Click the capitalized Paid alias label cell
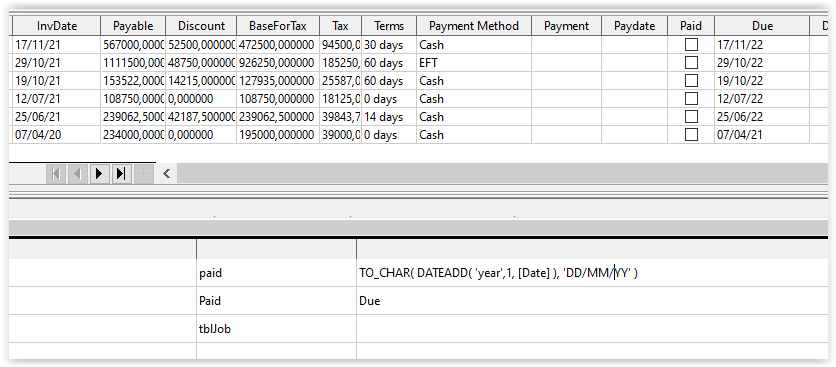The height and width of the screenshot is (367, 836). coord(276,301)
